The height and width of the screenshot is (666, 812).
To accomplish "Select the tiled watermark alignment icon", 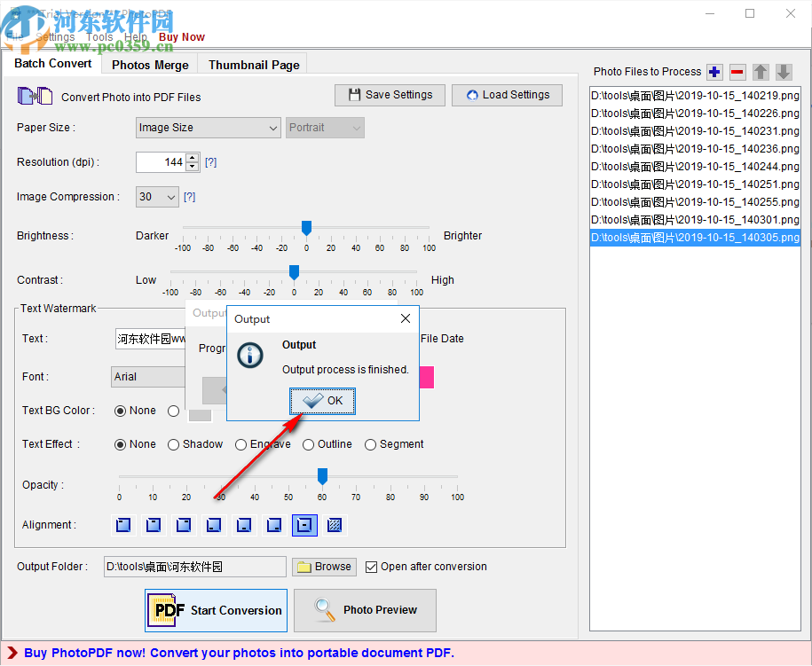I will [x=335, y=525].
